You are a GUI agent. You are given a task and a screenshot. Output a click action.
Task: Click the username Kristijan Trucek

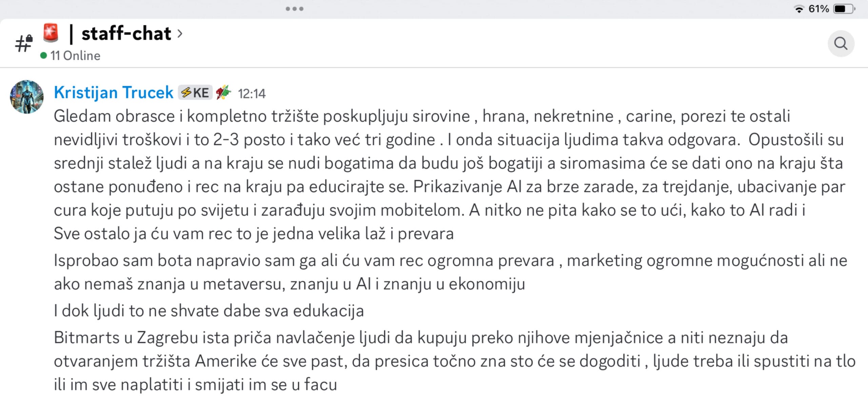click(114, 93)
